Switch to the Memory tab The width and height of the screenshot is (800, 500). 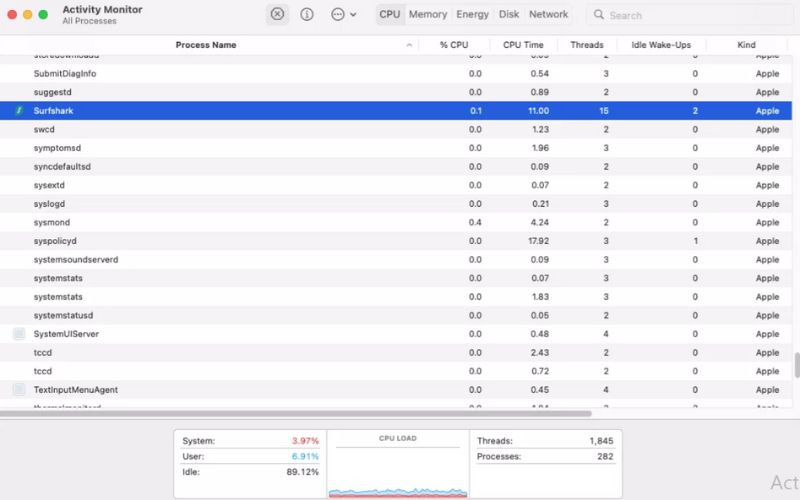click(428, 15)
